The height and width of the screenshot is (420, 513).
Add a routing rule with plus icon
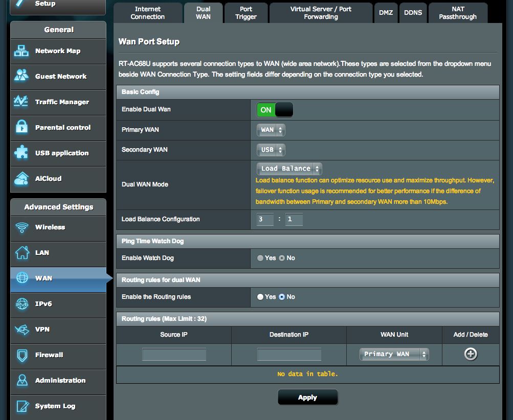pos(471,354)
